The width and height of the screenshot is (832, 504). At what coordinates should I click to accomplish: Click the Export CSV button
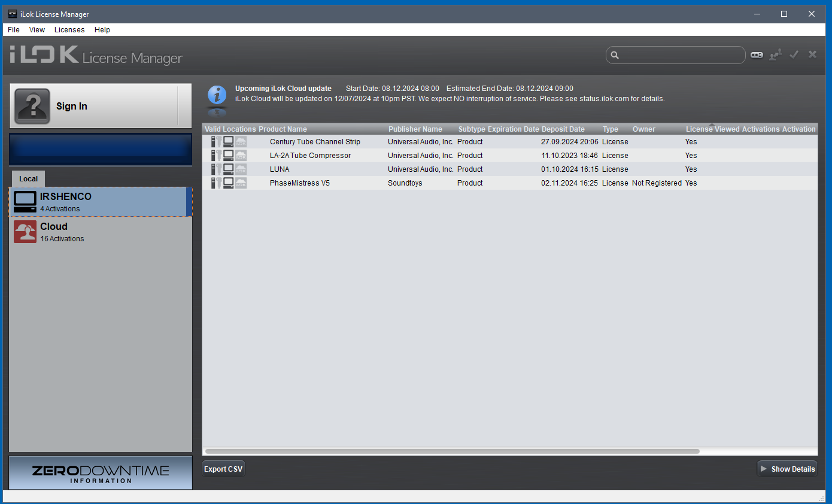click(x=223, y=469)
